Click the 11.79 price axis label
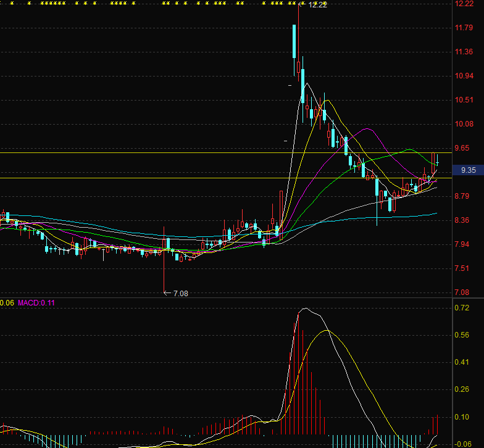 coord(464,28)
